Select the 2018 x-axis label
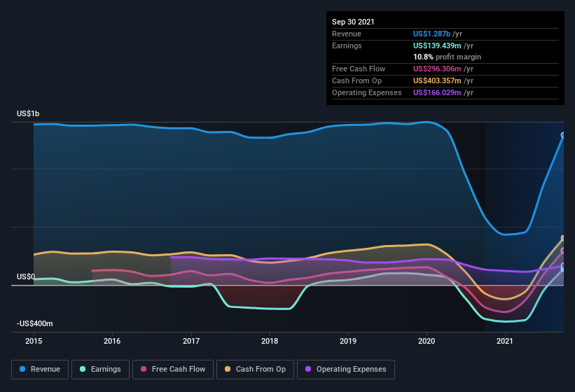Image resolution: width=575 pixels, height=392 pixels. (270, 341)
